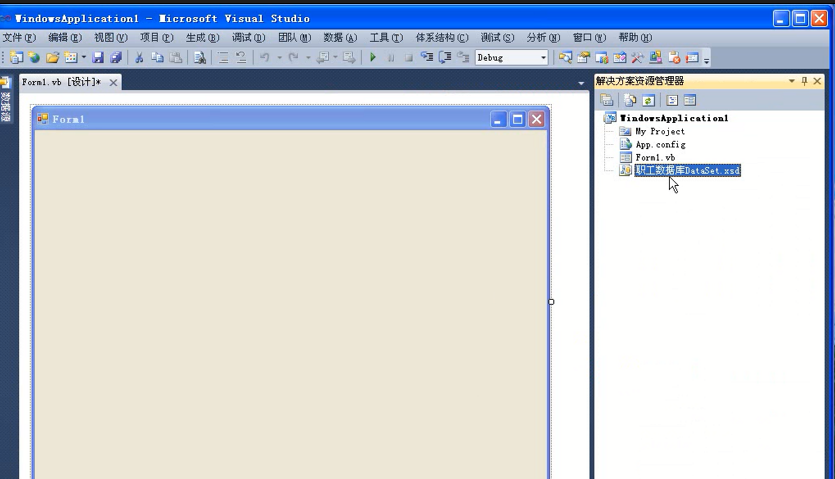Open the Add New Item dropdown arrow
This screenshot has width=835, height=479.
84,58
